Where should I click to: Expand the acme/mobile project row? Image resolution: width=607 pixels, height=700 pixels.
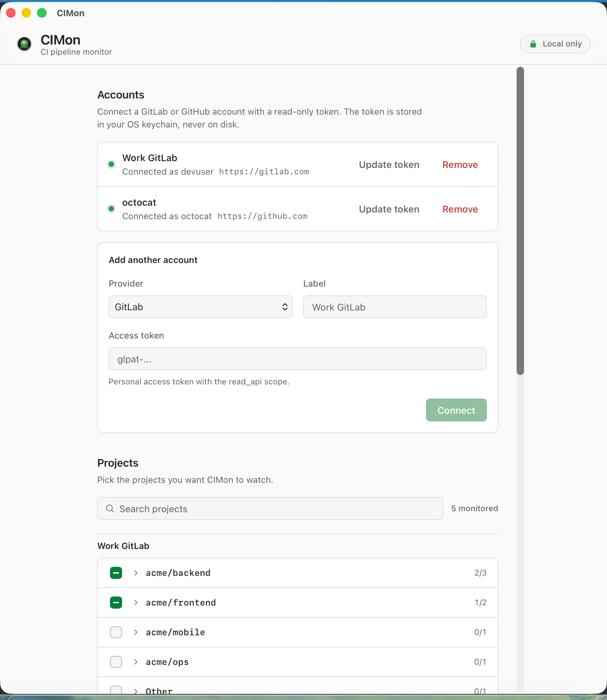(x=136, y=632)
